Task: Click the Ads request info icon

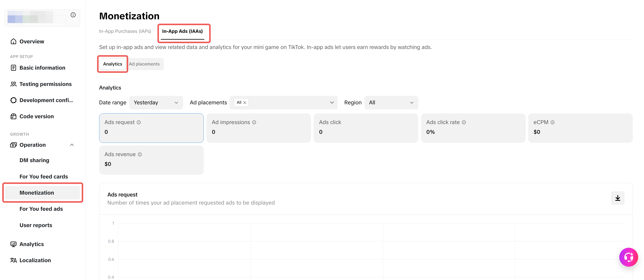Action: point(139,122)
